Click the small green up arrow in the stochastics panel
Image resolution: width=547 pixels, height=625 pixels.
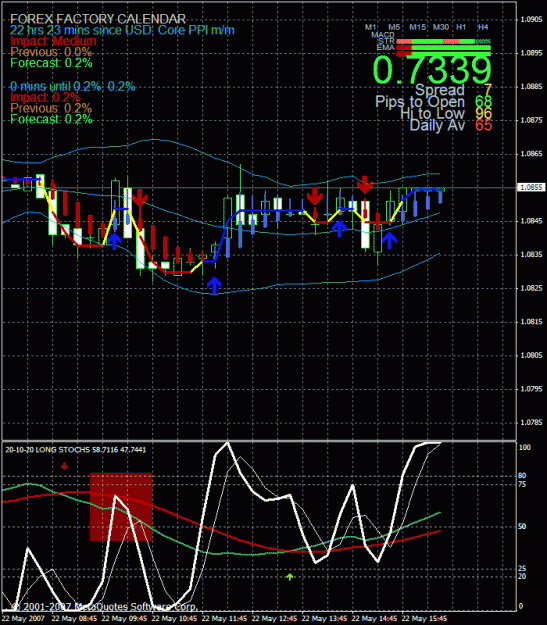290,577
